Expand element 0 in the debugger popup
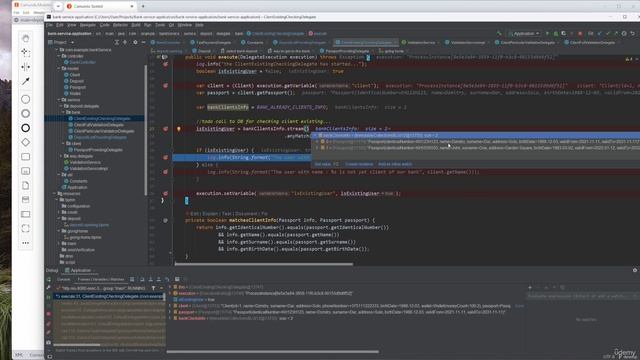The image size is (640, 360). [x=317, y=142]
